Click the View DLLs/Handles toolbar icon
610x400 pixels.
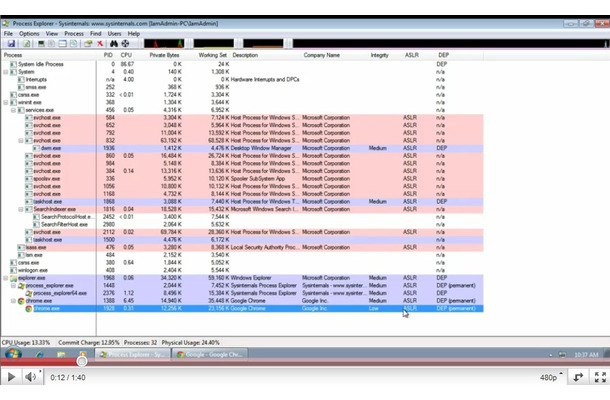tap(73, 44)
